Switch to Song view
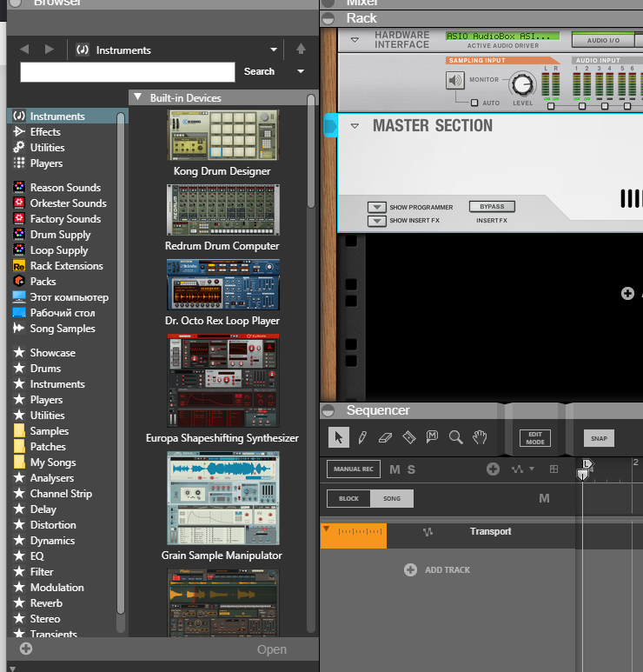The width and height of the screenshot is (643, 672). (392, 498)
